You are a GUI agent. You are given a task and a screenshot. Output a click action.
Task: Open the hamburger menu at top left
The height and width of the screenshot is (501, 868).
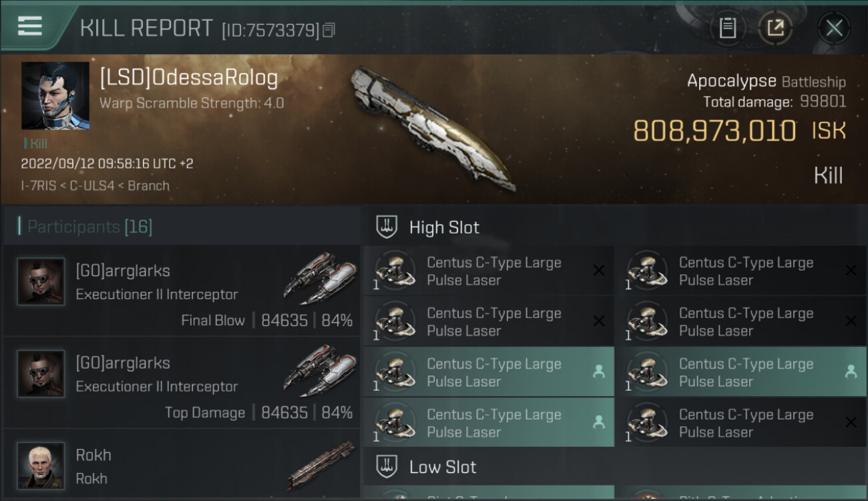coord(30,27)
